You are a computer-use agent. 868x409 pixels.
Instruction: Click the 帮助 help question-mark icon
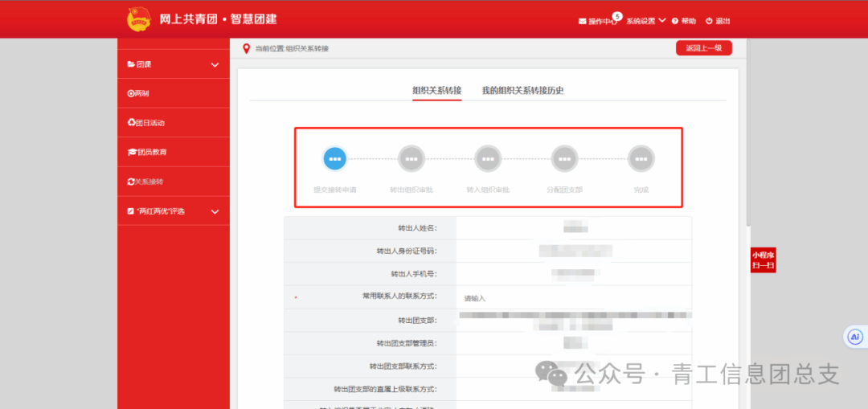click(674, 21)
